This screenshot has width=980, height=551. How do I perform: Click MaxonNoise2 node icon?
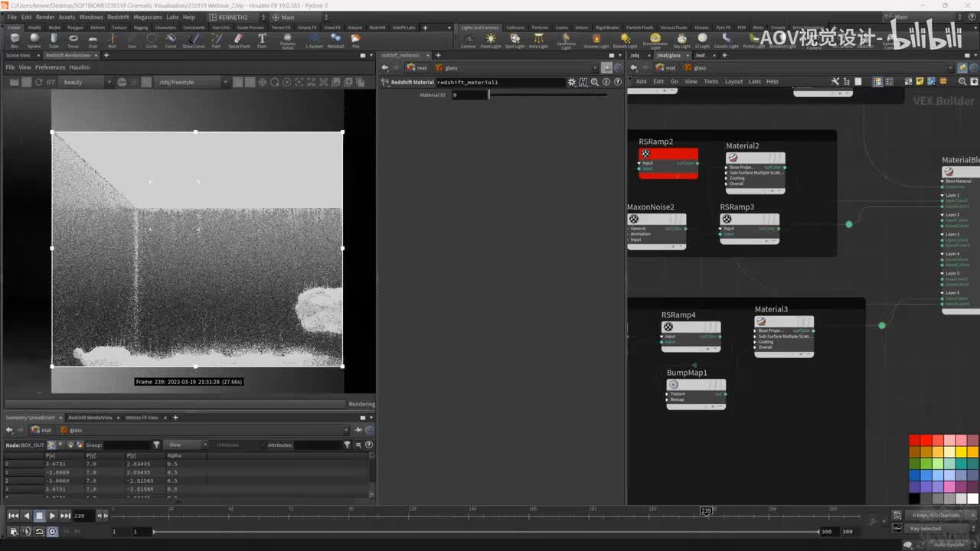click(x=634, y=219)
